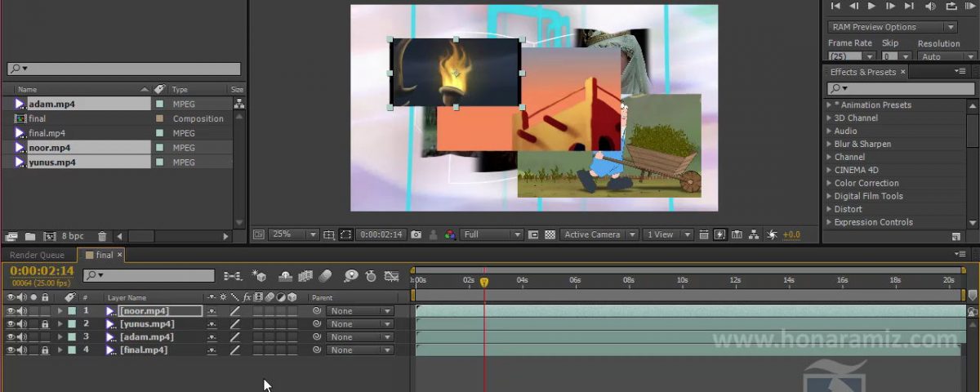
Task: Show channel and color management settings
Action: tap(450, 234)
